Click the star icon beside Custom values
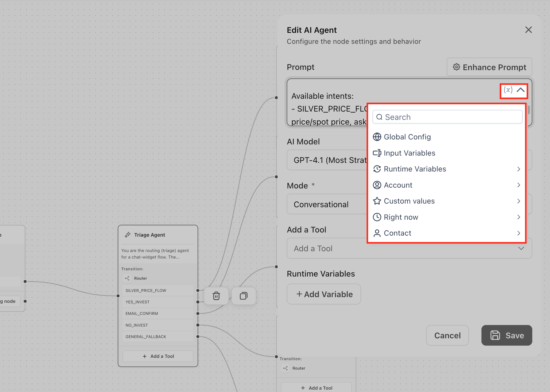This screenshot has width=550, height=392. tap(377, 201)
